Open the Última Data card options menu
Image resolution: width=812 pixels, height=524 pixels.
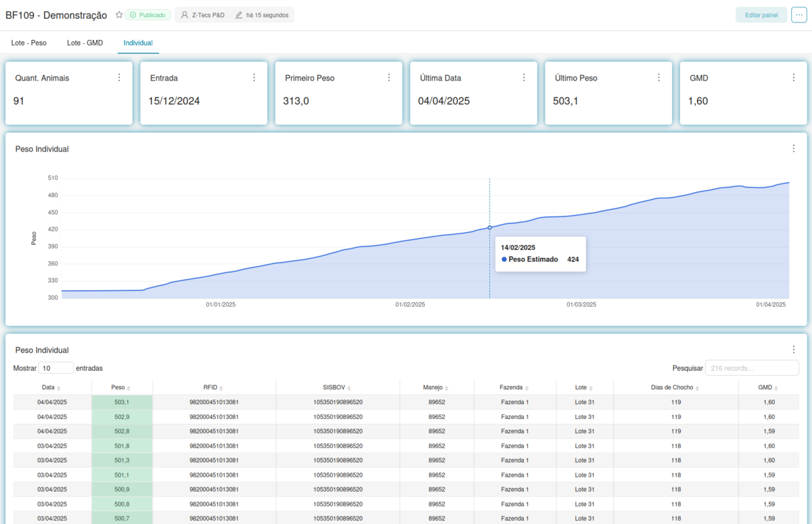point(524,77)
